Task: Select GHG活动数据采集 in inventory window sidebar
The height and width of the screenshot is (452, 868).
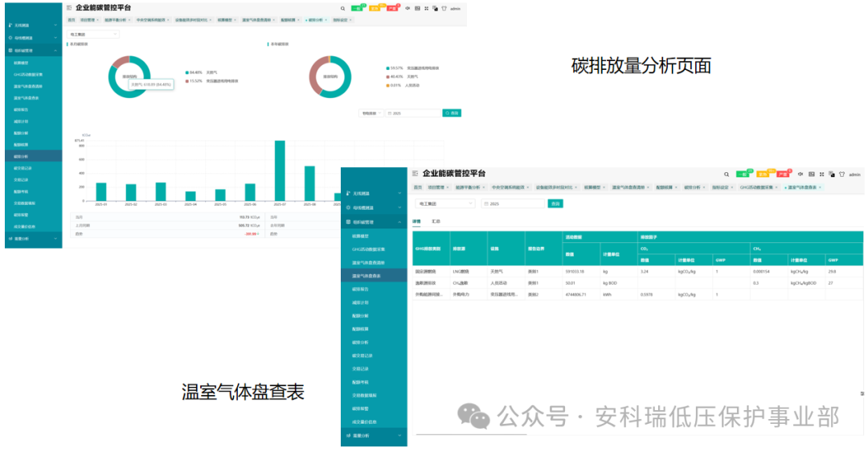Action: point(369,249)
